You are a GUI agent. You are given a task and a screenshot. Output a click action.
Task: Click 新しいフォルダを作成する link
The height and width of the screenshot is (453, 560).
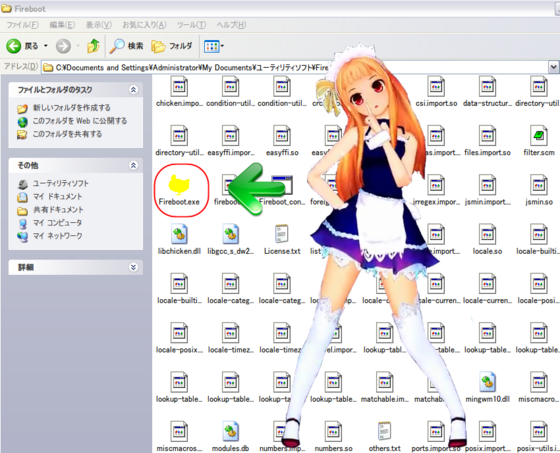pos(71,108)
